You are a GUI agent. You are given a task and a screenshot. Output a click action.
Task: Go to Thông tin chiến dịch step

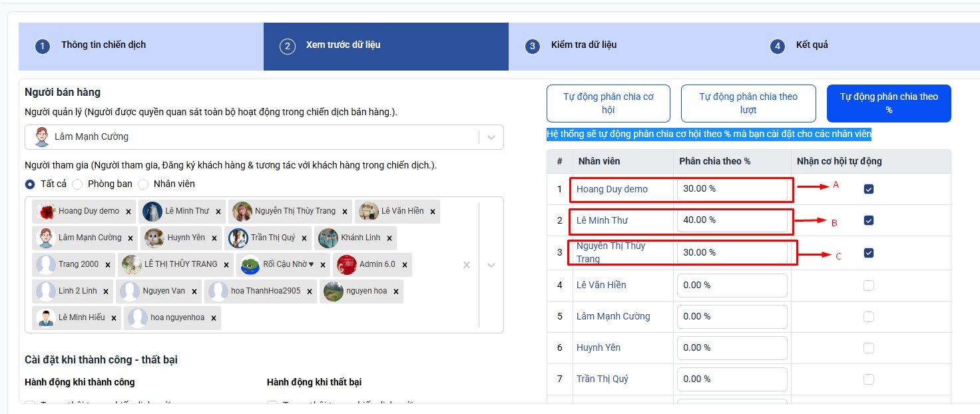tap(103, 45)
